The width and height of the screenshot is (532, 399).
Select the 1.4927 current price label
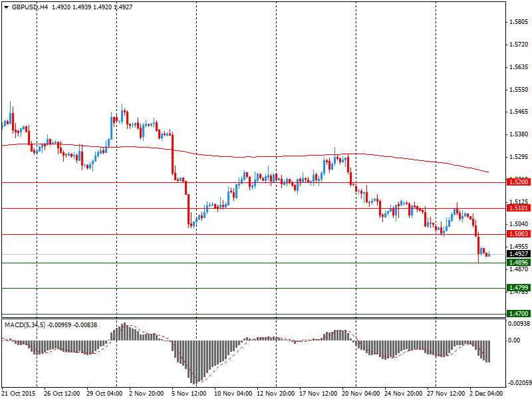click(x=518, y=254)
